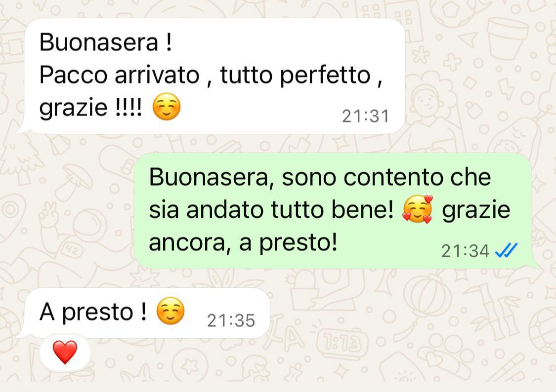556x392 pixels.
Task: Click the 21:31 timestamp
Action: [366, 116]
